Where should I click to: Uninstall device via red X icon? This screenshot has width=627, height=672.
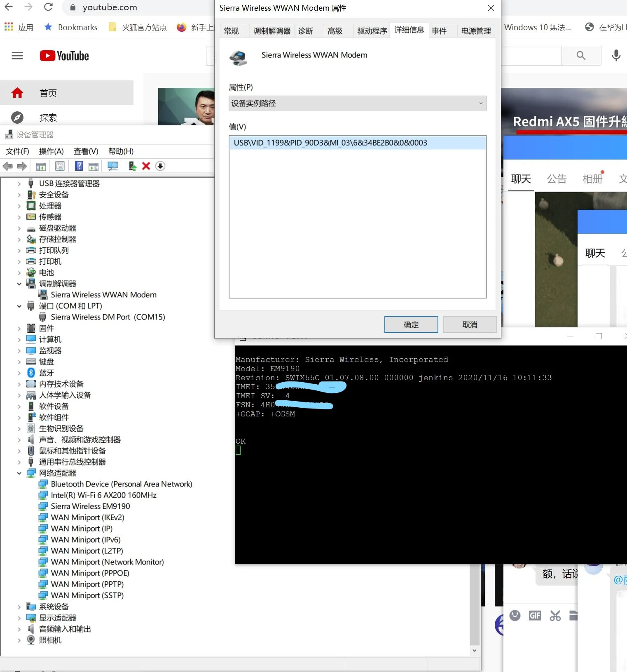coord(146,166)
